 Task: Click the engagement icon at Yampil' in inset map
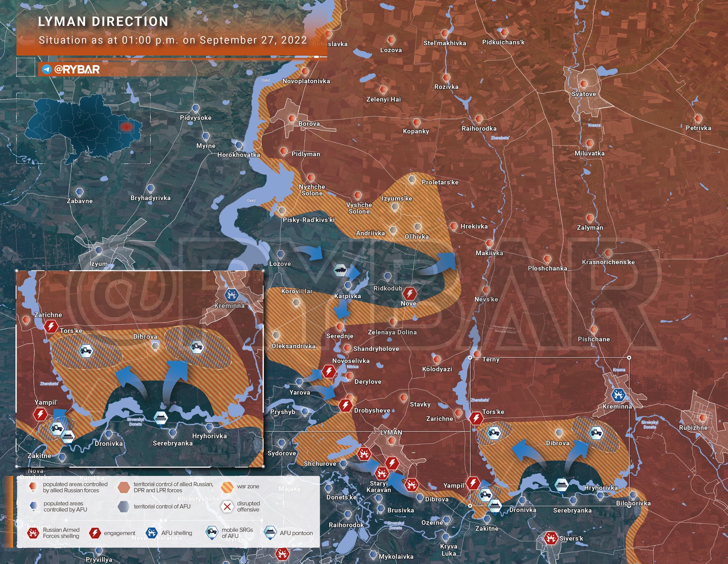pyautogui.click(x=40, y=414)
